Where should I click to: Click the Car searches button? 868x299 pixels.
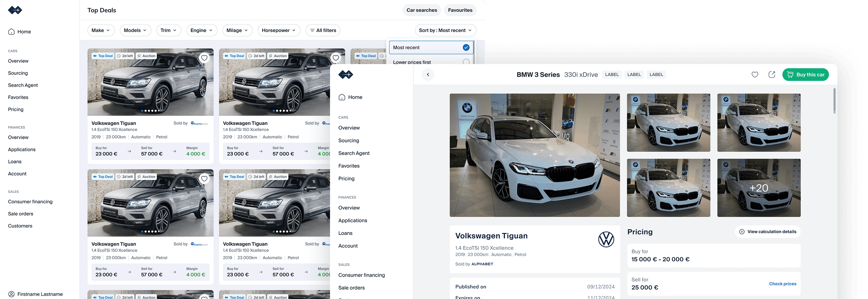pos(422,10)
